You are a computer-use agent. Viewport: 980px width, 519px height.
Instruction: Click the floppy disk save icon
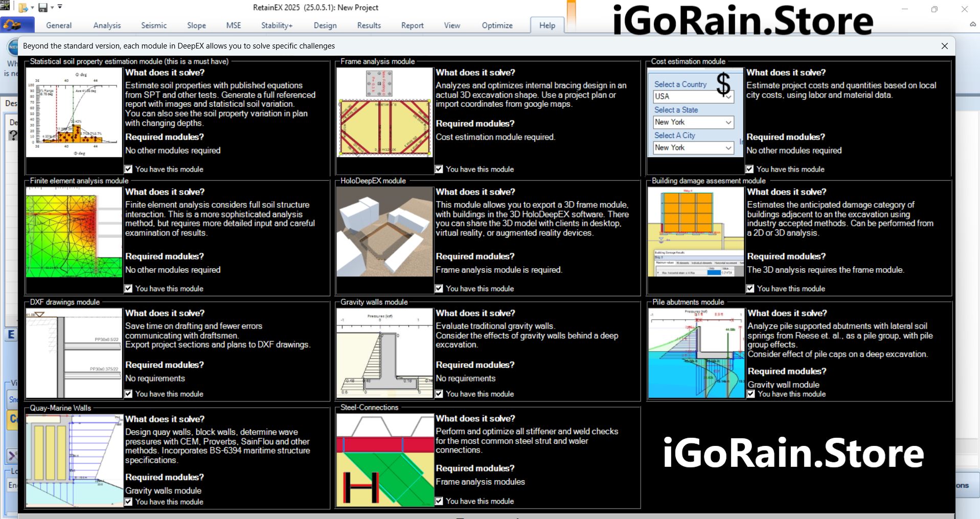click(43, 8)
